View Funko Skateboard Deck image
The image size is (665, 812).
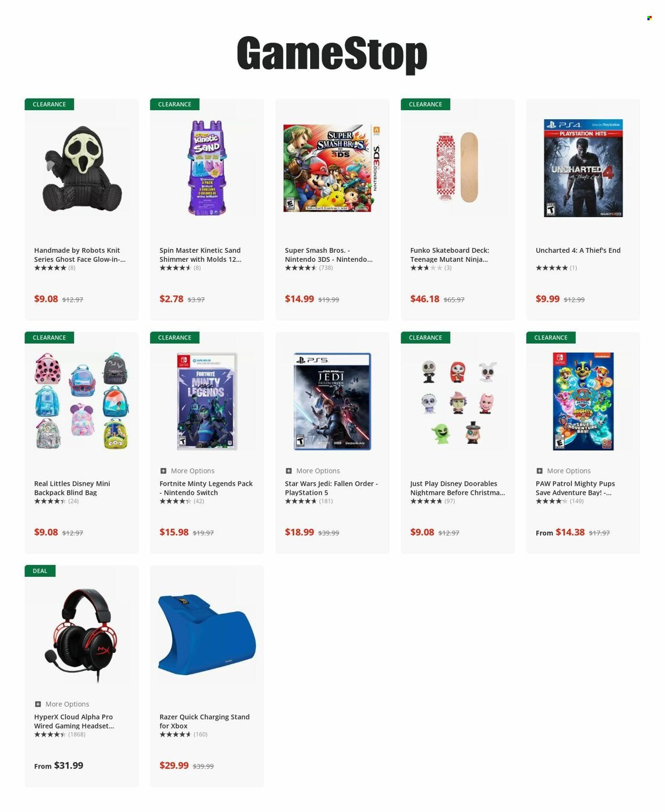point(458,168)
